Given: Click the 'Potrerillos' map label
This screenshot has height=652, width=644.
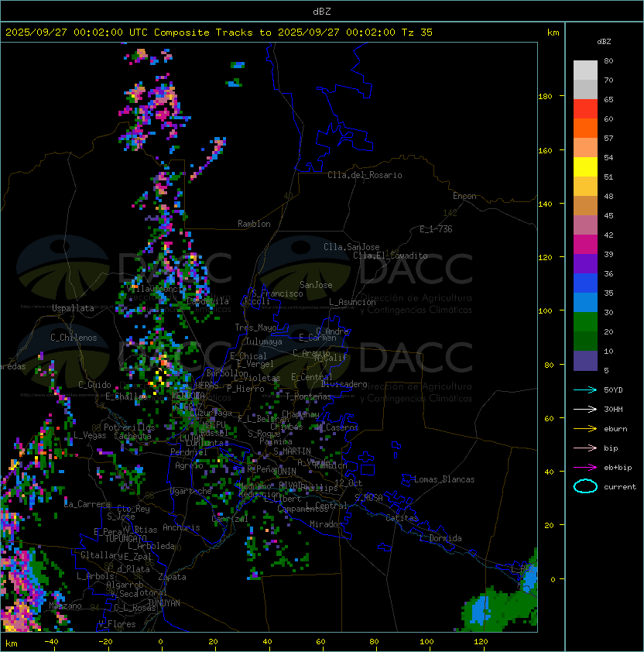Looking at the screenshot, I should (x=129, y=427).
